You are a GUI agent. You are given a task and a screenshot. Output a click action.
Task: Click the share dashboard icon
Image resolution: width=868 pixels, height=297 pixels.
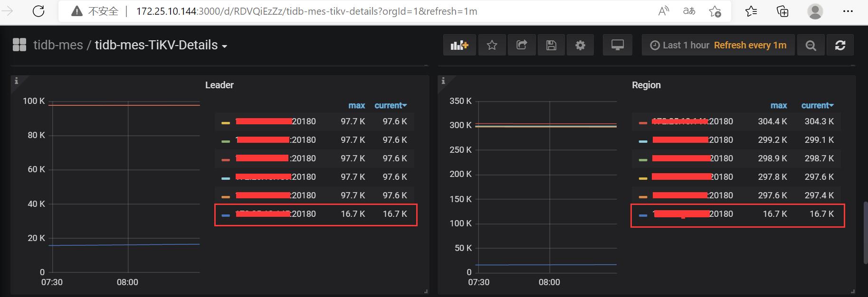pyautogui.click(x=522, y=45)
